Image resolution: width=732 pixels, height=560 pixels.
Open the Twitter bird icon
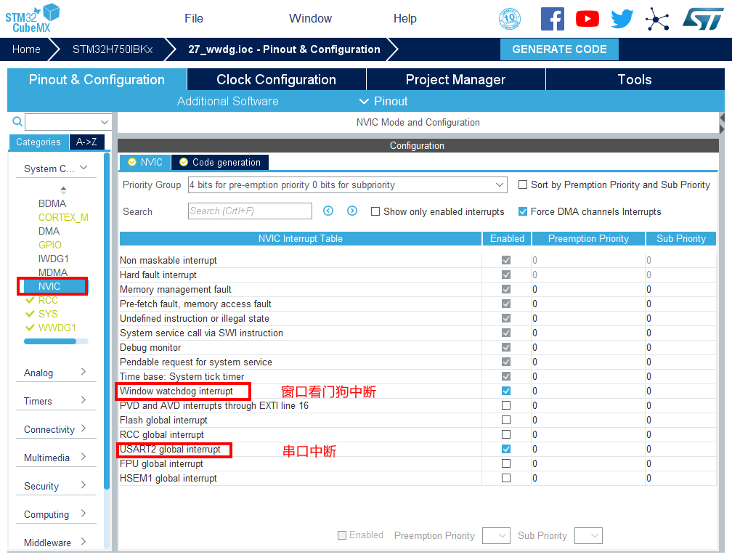pos(622,19)
